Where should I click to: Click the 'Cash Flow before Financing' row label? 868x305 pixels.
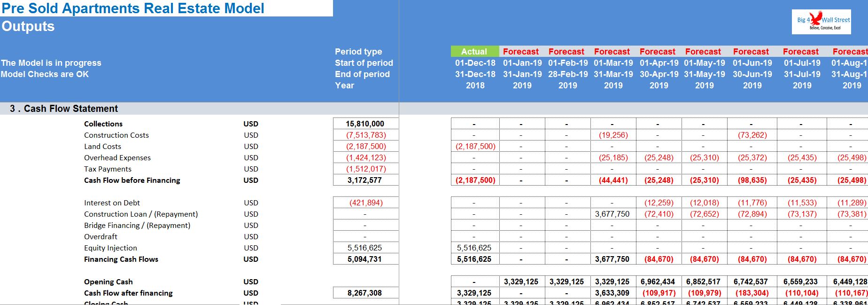(132, 180)
